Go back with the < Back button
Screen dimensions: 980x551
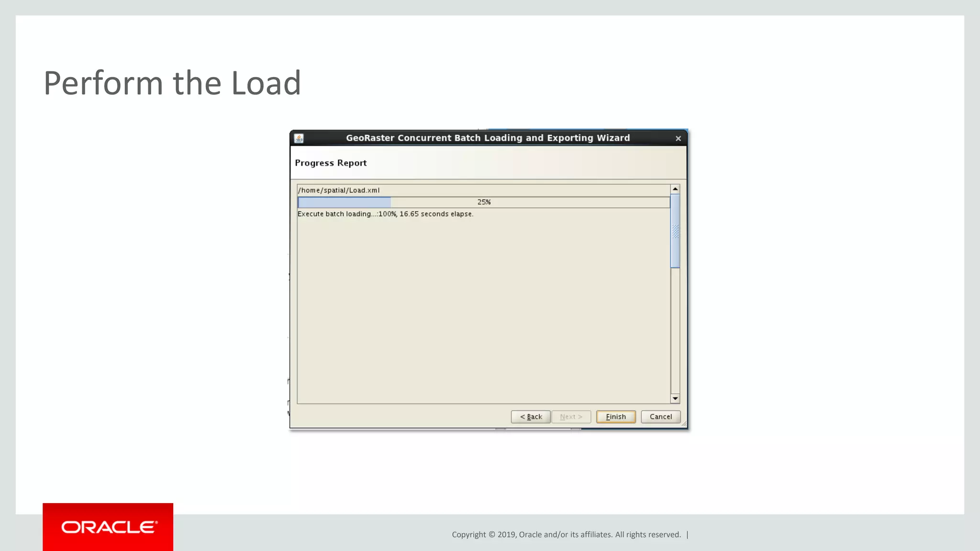tap(531, 417)
